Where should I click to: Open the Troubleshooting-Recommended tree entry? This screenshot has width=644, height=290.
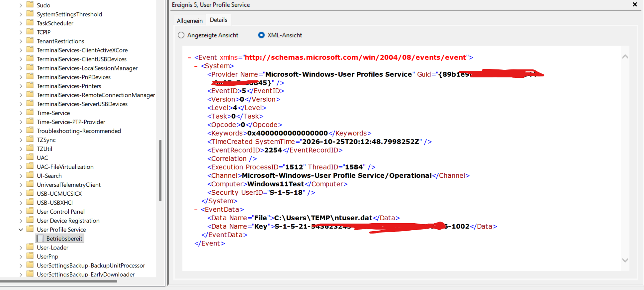point(79,131)
